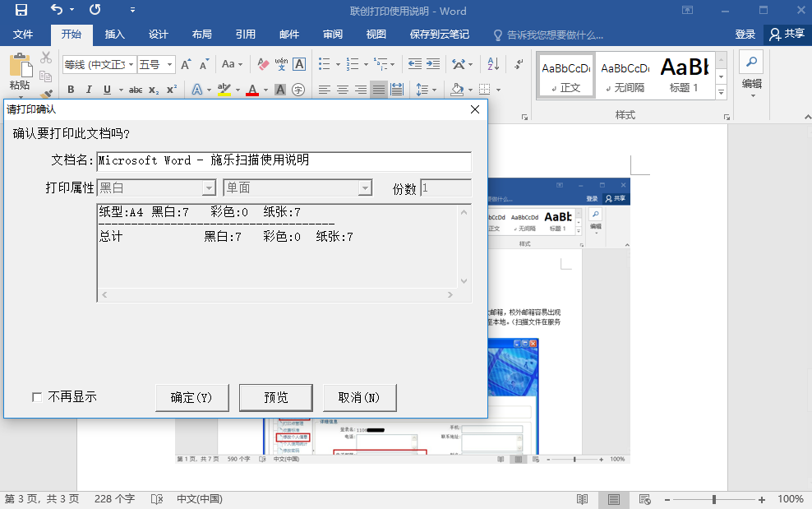This screenshot has height=509, width=812.
Task: Click the zoom slider in the status bar
Action: click(713, 499)
